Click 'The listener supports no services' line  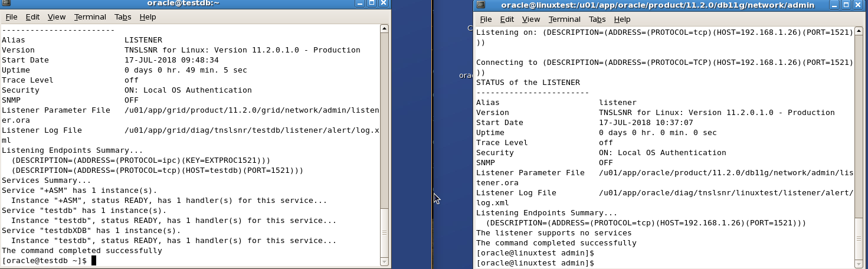(x=554, y=233)
